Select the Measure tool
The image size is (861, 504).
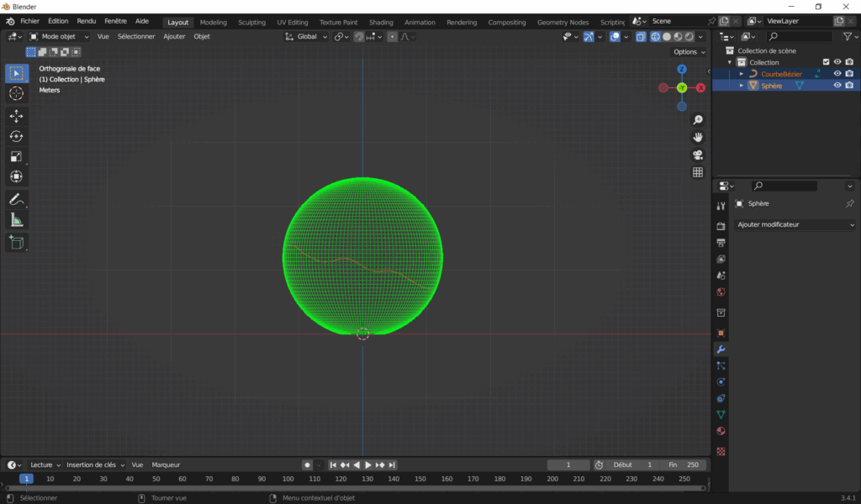(17, 220)
